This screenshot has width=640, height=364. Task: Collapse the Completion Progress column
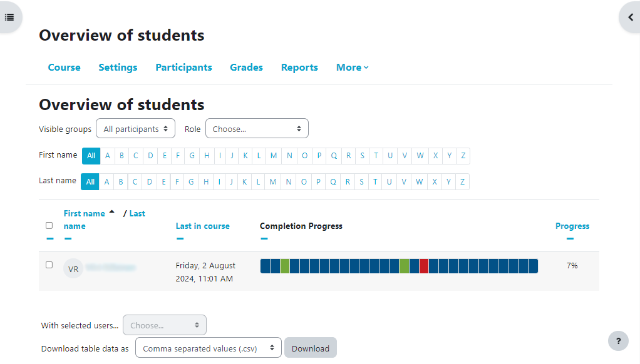click(264, 238)
